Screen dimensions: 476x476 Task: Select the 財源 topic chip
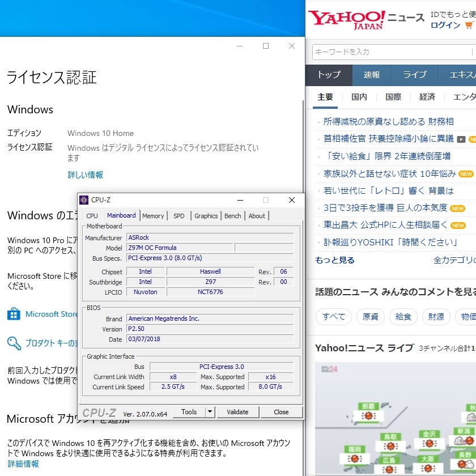point(436,317)
